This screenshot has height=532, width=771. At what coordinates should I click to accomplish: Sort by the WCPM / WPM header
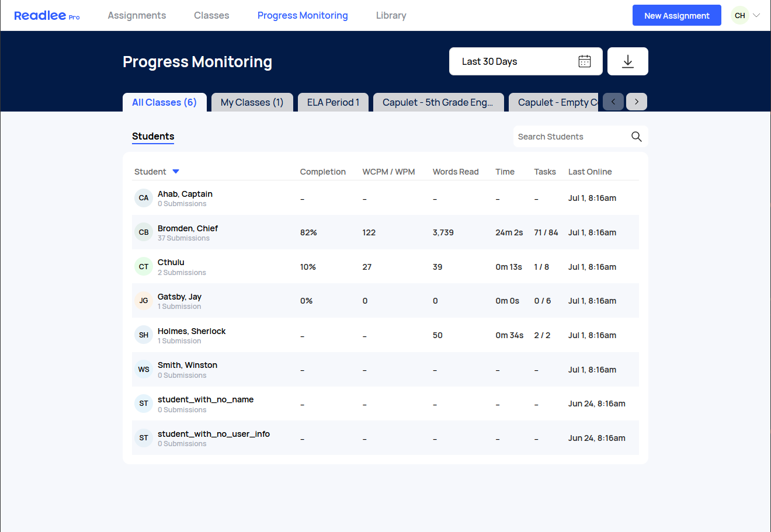click(x=388, y=172)
